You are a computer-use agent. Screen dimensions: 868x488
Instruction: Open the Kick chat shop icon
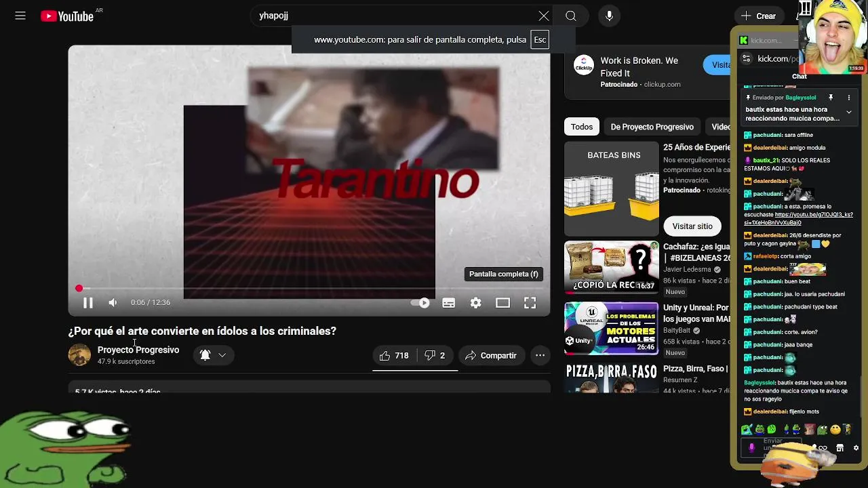click(x=840, y=448)
